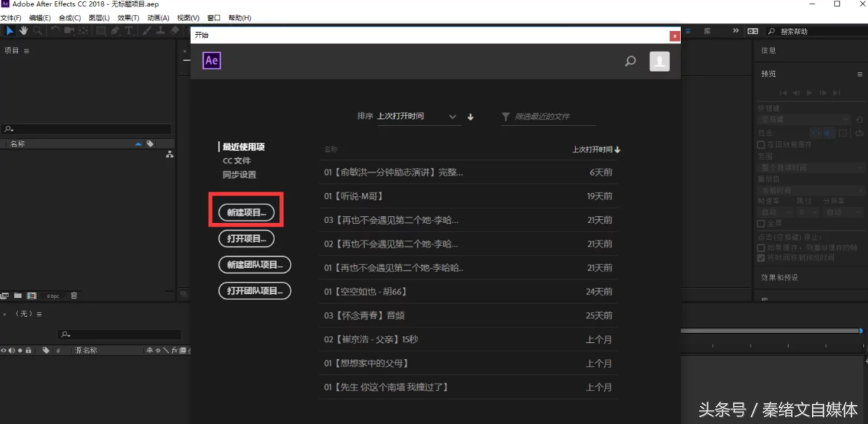The width and height of the screenshot is (868, 424).
Task: Open the 上次打开时间 sort dropdown
Action: click(x=418, y=117)
